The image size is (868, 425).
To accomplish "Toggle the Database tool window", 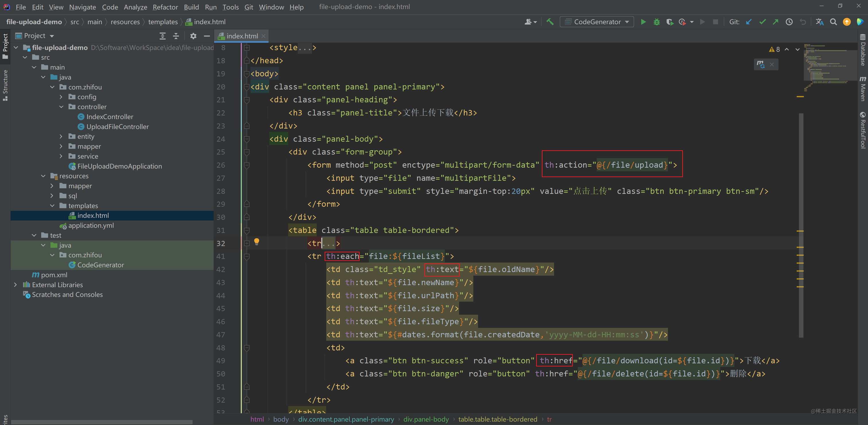I will (863, 51).
